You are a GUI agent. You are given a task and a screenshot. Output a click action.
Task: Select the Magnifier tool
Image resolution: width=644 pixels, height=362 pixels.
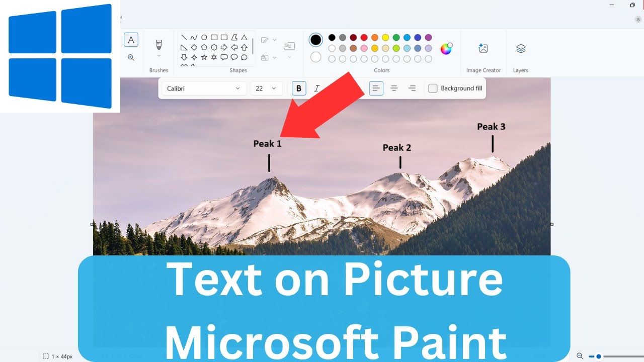(131, 58)
